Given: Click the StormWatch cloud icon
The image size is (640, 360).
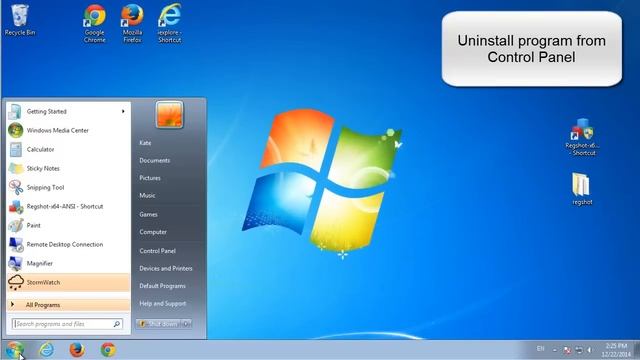Looking at the screenshot, I should coord(16,282).
